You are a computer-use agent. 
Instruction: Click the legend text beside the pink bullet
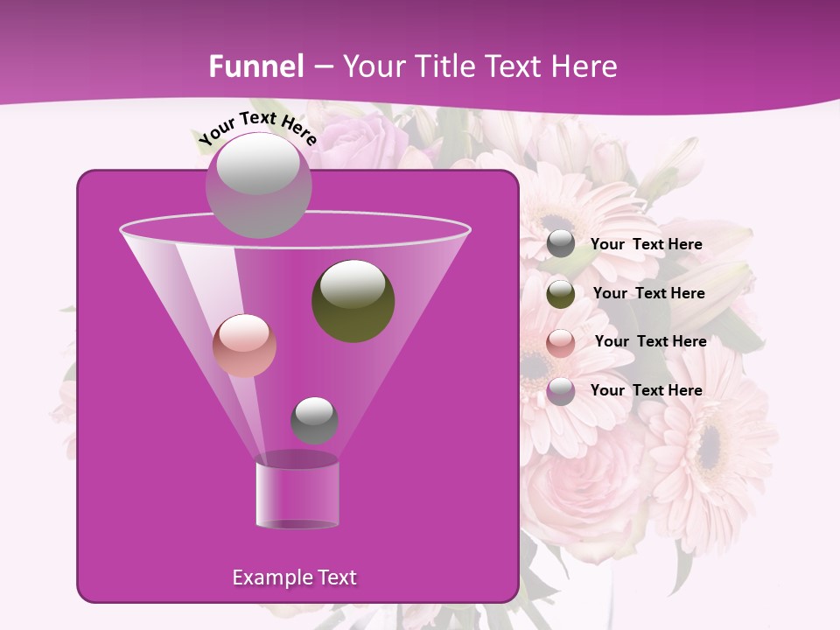pyautogui.click(x=650, y=342)
